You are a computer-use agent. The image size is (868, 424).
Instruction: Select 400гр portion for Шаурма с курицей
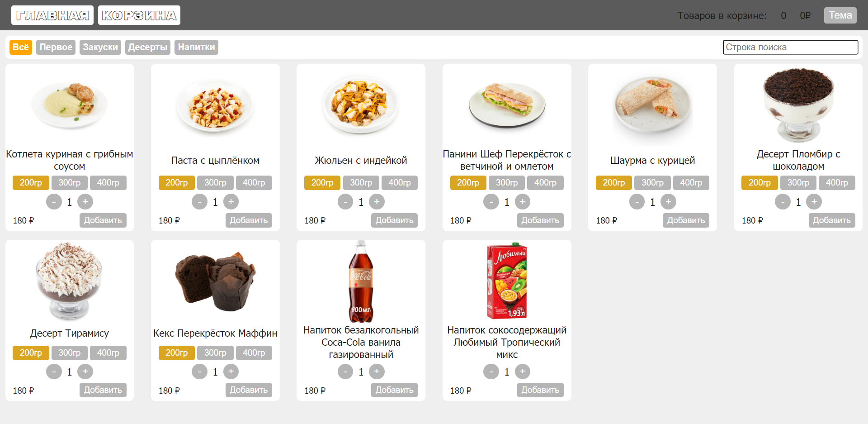(x=691, y=182)
